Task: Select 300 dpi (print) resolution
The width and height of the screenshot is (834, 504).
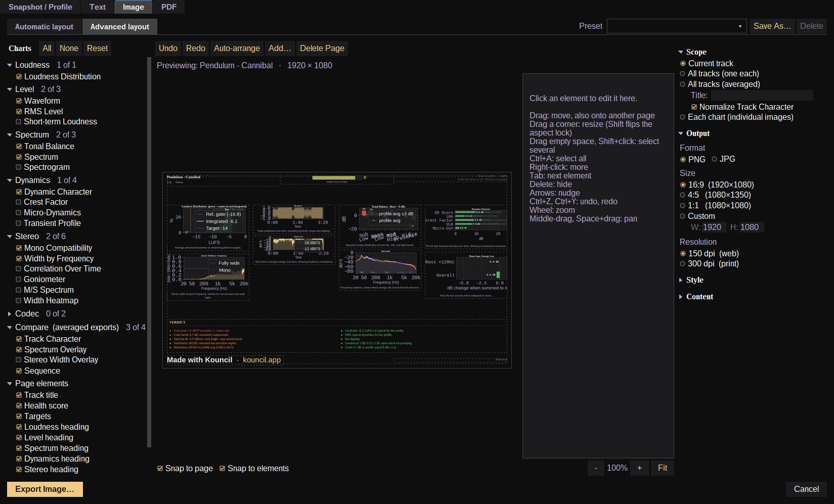Action: (x=683, y=264)
